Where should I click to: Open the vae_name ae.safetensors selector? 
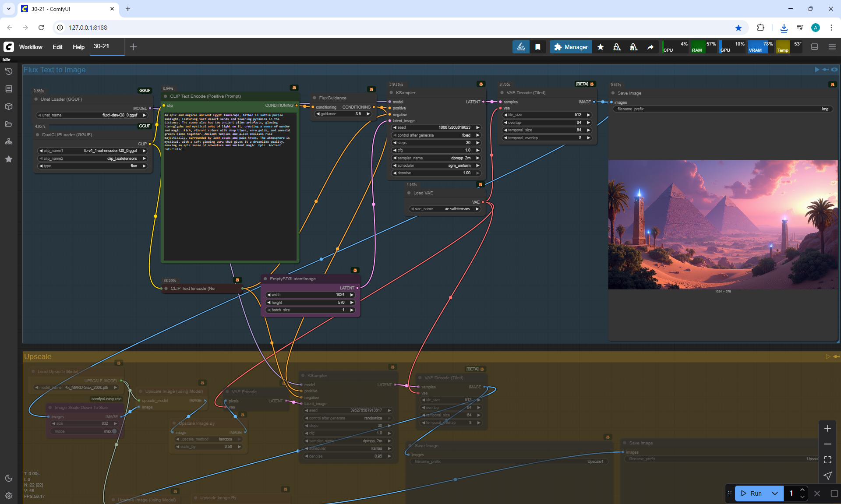click(x=445, y=209)
